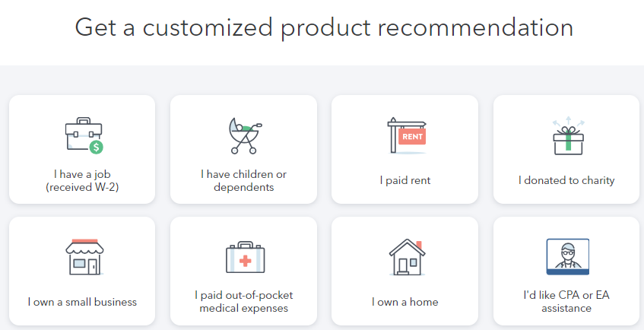Select the 'I have a job (received W-2)' label
Viewport: 644px width, 330px height.
tap(82, 180)
